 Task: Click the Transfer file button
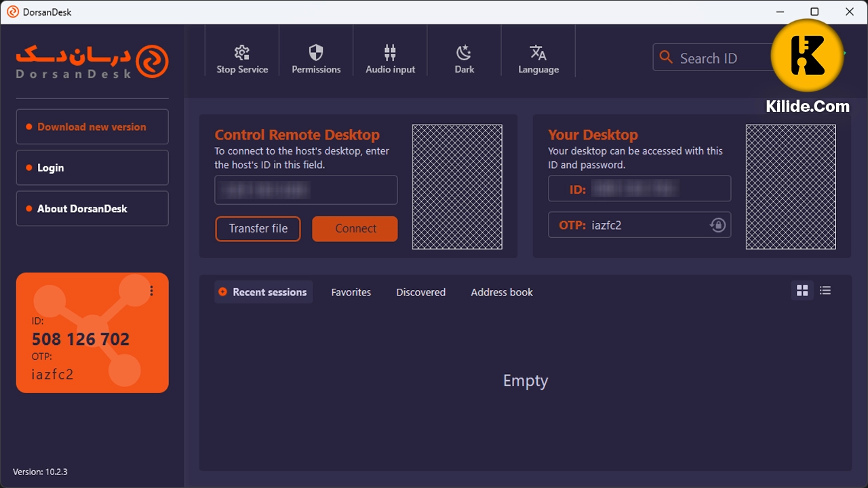pos(258,228)
